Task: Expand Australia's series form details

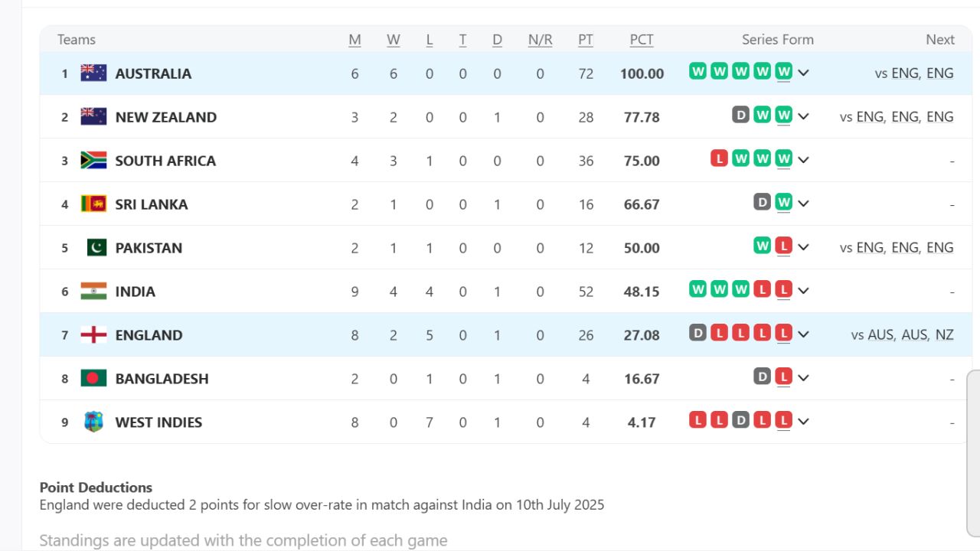Action: point(802,73)
